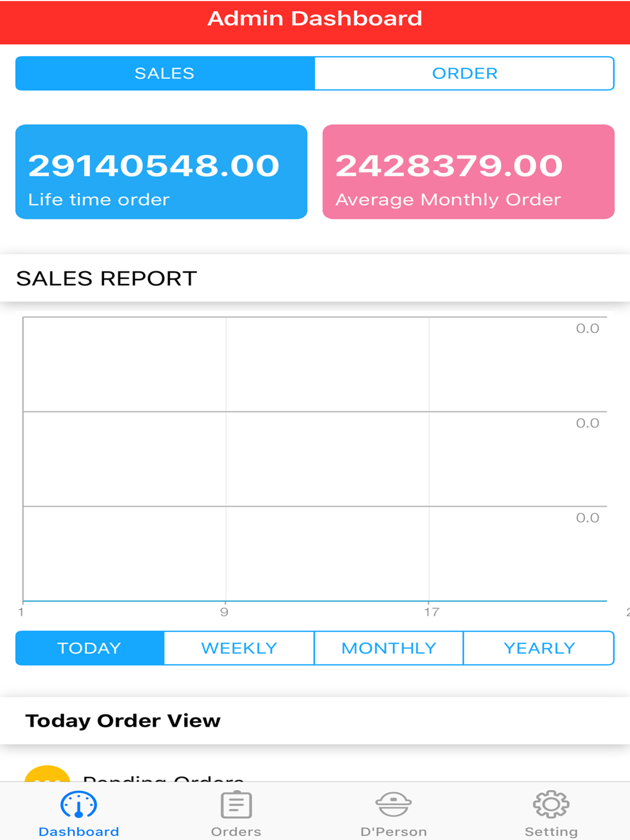Click the chart x-axis label 9
630x840 pixels.
tap(224, 612)
